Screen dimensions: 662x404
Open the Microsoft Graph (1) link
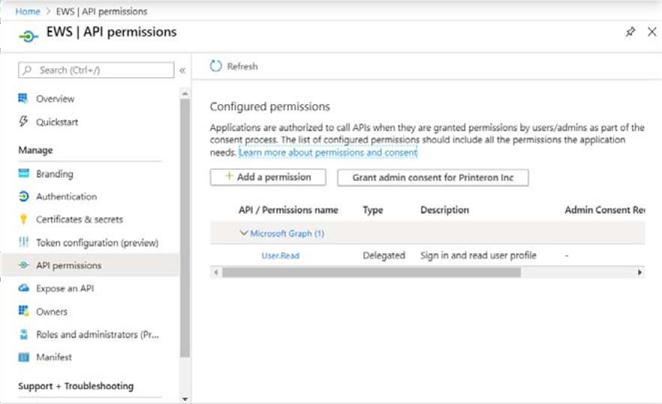287,233
